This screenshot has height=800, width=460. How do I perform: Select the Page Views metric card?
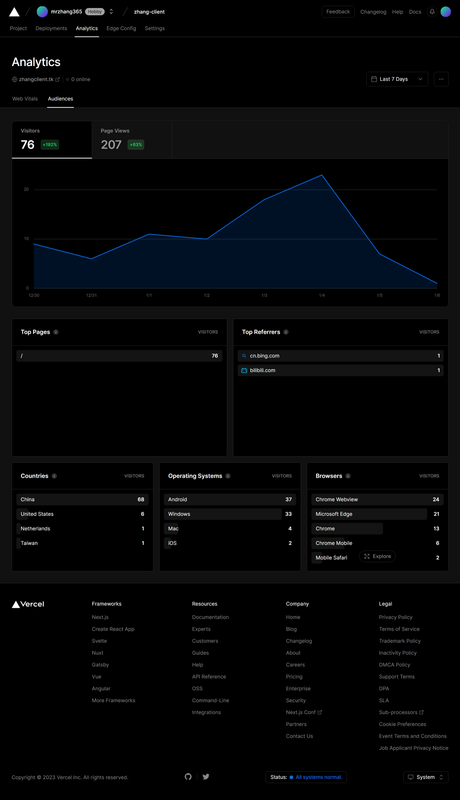[132, 140]
